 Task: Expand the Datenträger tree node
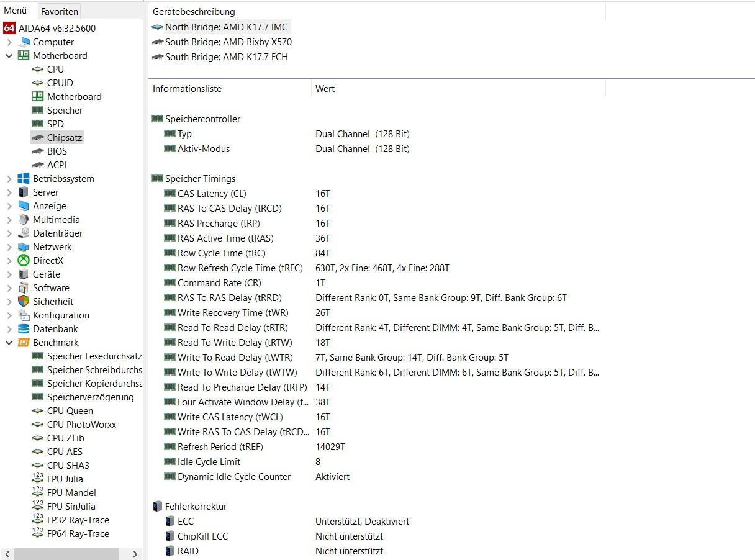coord(9,233)
